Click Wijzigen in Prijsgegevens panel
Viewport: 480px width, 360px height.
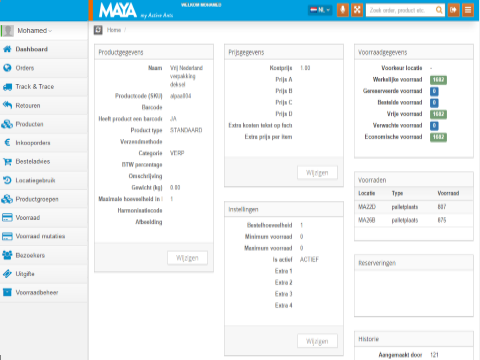[x=317, y=173]
